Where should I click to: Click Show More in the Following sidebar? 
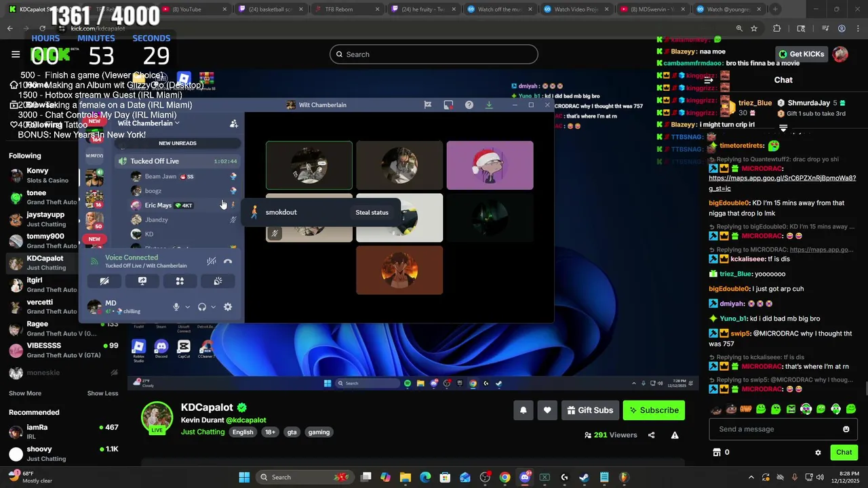pyautogui.click(x=25, y=393)
